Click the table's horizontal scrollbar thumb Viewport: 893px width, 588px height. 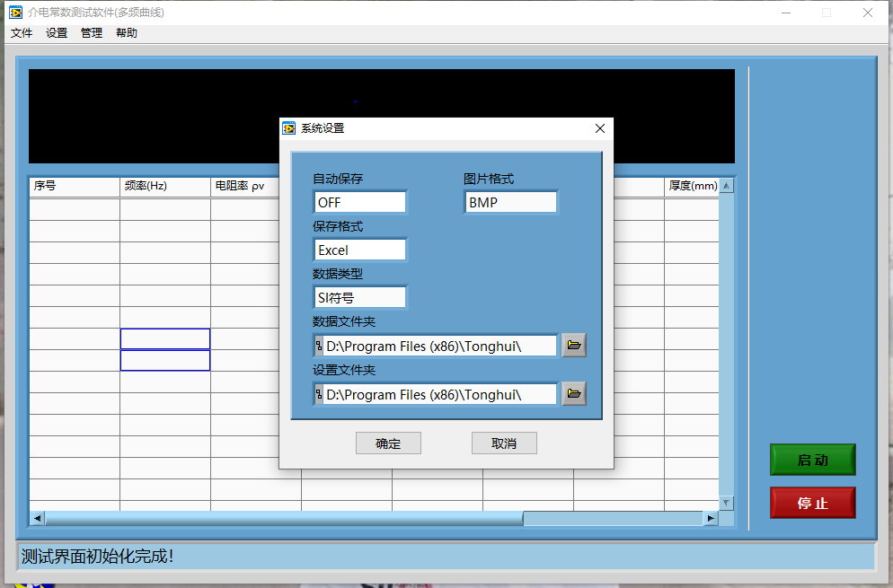[x=283, y=519]
